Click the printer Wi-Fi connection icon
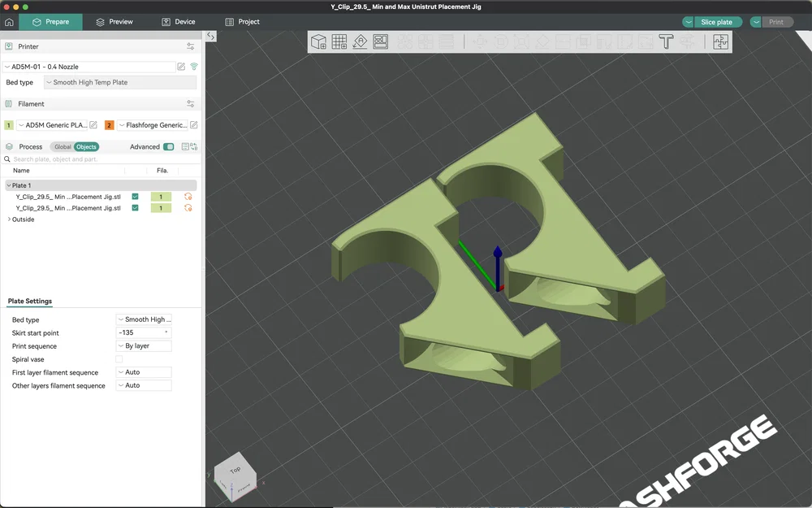The image size is (812, 508). pos(194,67)
